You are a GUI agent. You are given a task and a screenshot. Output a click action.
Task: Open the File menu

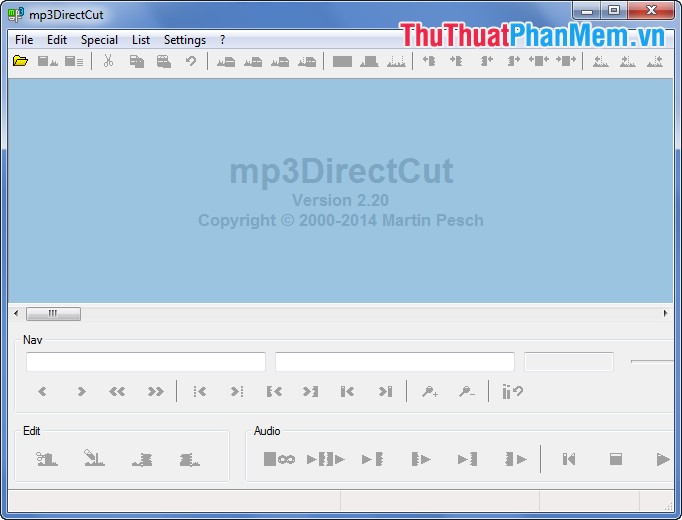coord(24,40)
